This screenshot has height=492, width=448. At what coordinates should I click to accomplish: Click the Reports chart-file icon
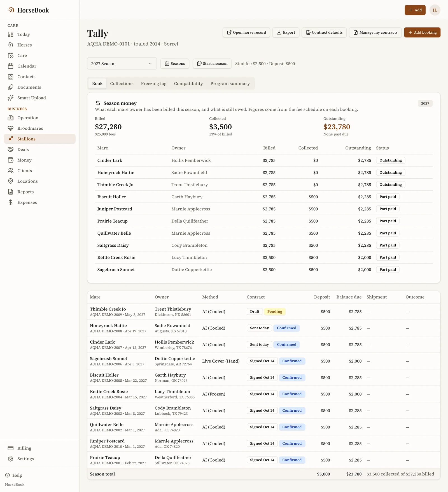tap(11, 192)
